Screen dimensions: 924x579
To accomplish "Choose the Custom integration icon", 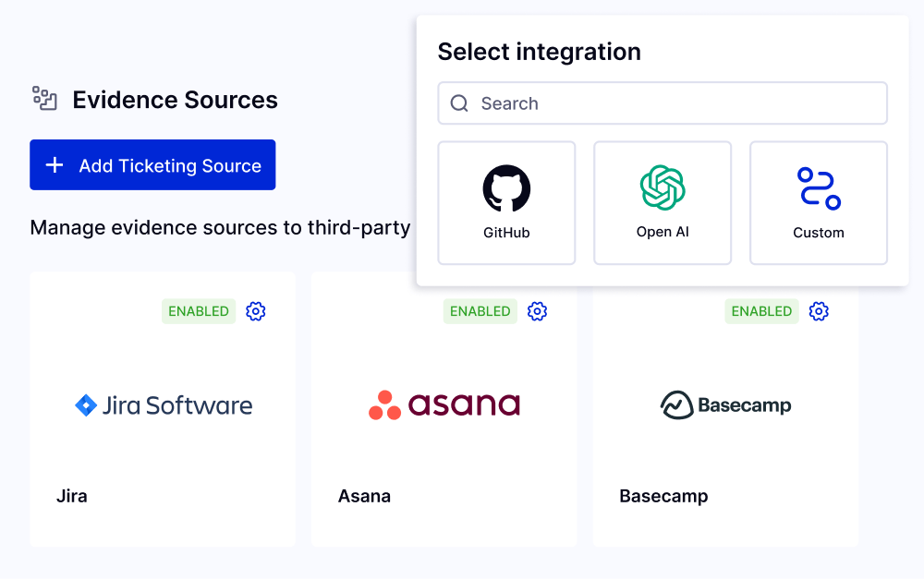I will (x=819, y=188).
